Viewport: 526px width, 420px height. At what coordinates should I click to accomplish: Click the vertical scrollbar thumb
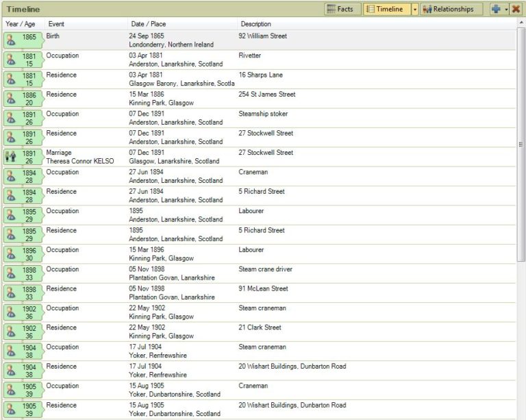521,145
